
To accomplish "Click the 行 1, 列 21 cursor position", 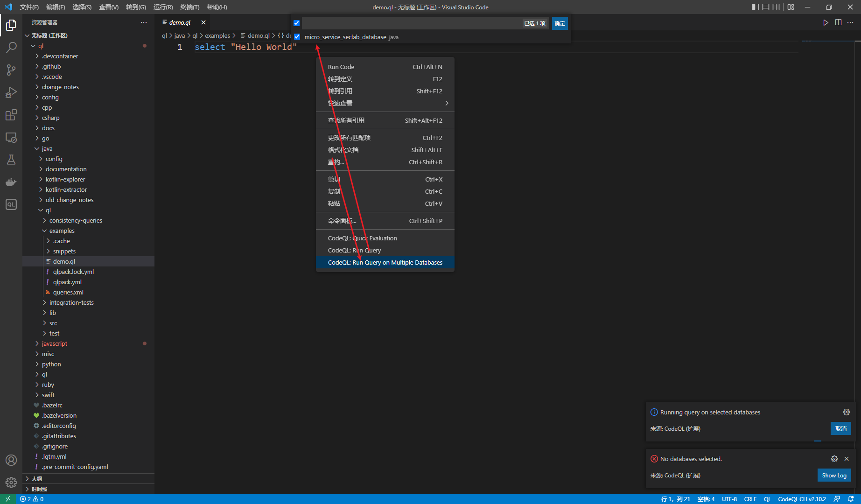I will click(675, 499).
